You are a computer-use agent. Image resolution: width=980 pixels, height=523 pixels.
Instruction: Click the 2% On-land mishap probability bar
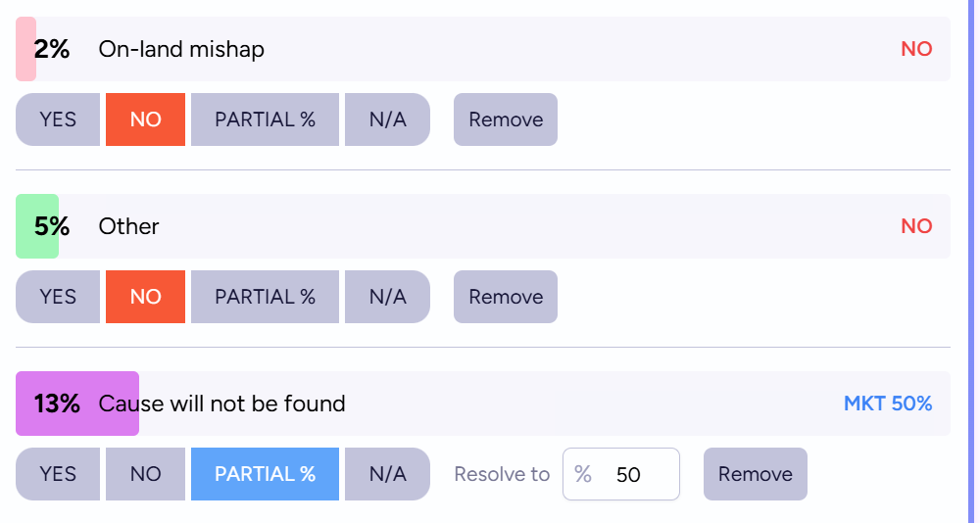click(26, 49)
